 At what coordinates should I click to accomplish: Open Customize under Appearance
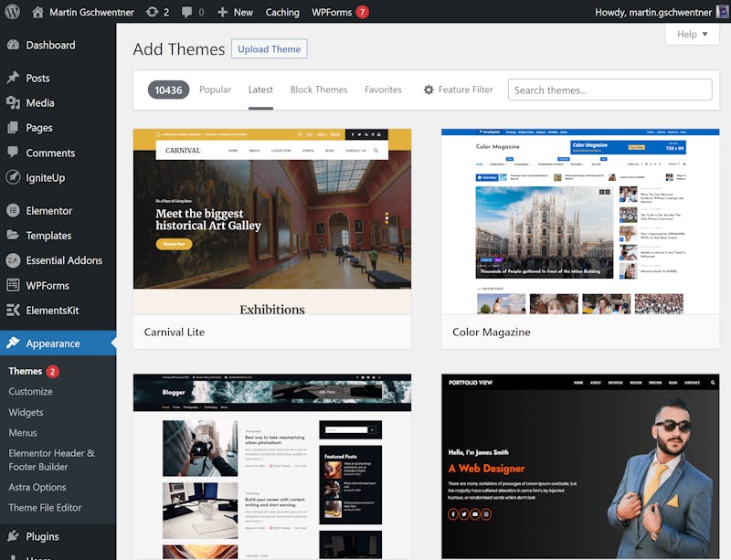[x=30, y=392]
